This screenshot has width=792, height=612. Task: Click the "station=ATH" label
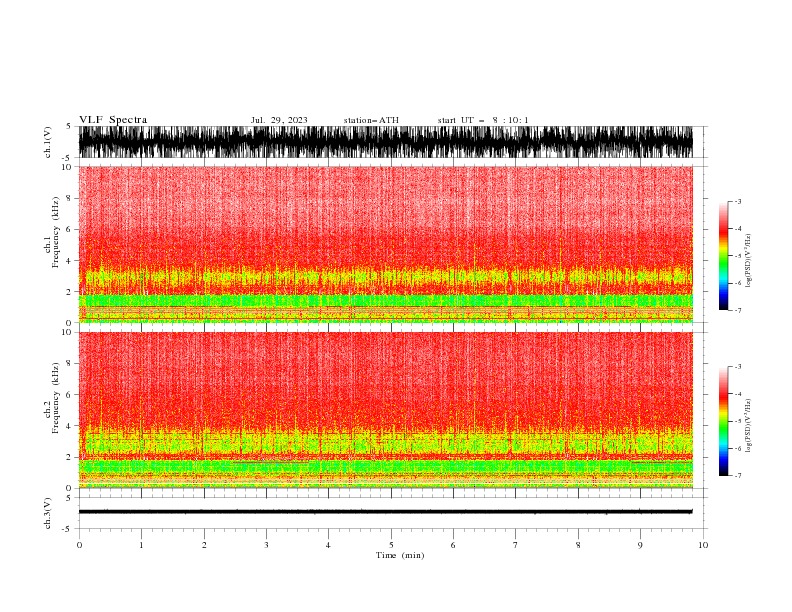click(x=371, y=120)
